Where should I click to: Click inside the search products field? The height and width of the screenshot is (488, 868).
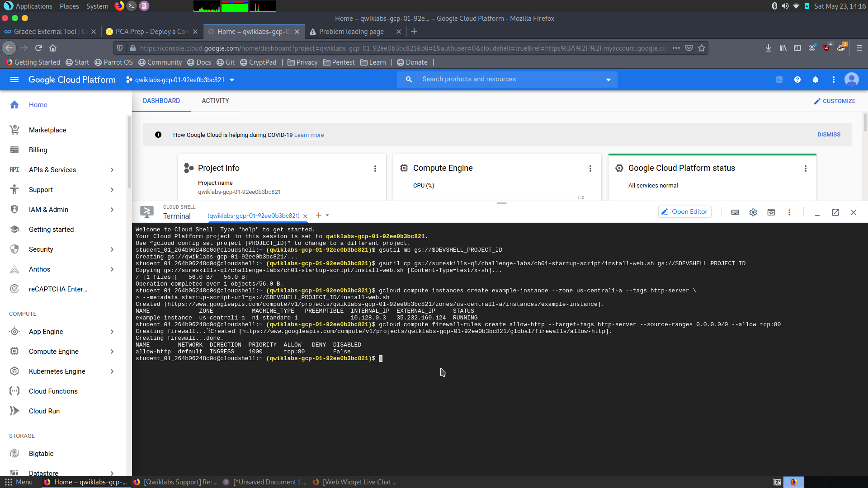tap(497, 79)
